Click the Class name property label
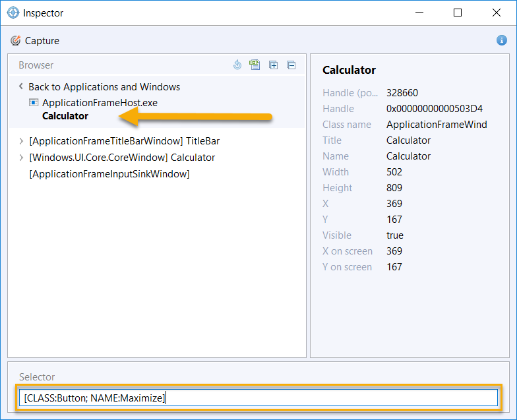 (x=347, y=125)
